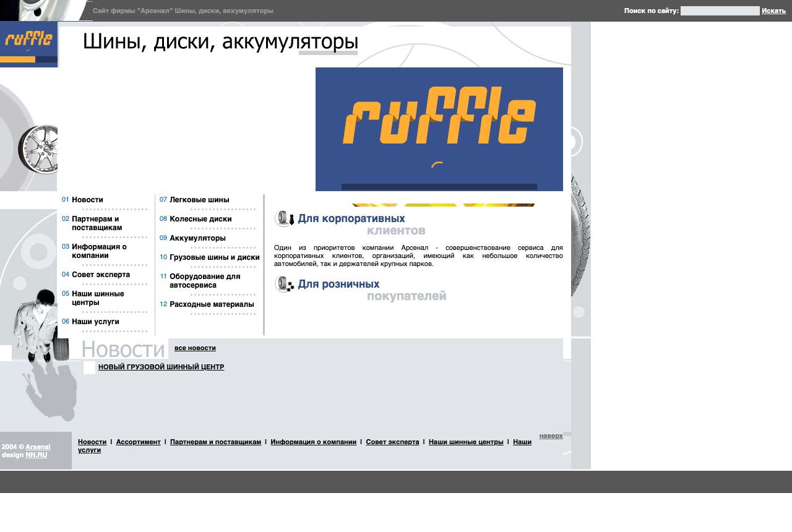This screenshot has height=532, width=792.
Task: Click the alloy wheel image on left
Action: [x=38, y=150]
